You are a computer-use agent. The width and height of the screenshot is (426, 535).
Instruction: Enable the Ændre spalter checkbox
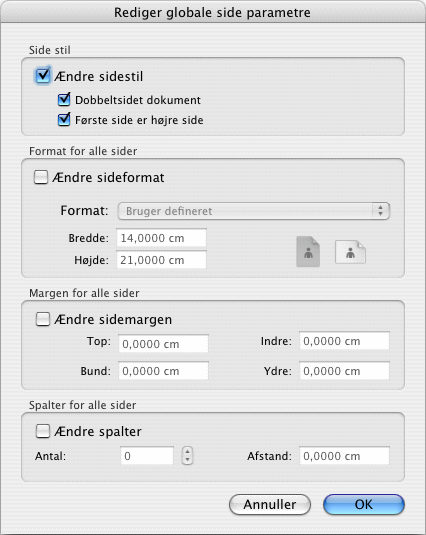(43, 431)
